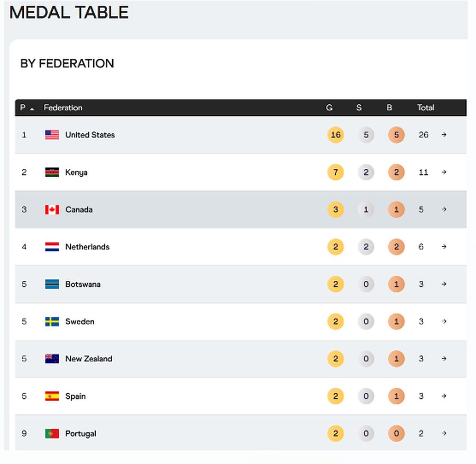This screenshot has height=464, width=476.
Task: Click the Netherlands flag icon
Action: (51, 247)
